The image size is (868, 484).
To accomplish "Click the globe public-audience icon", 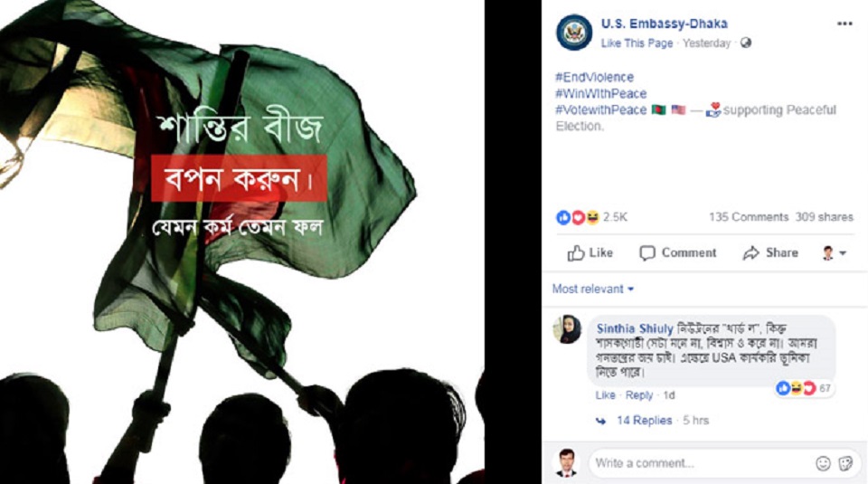I will tap(746, 43).
